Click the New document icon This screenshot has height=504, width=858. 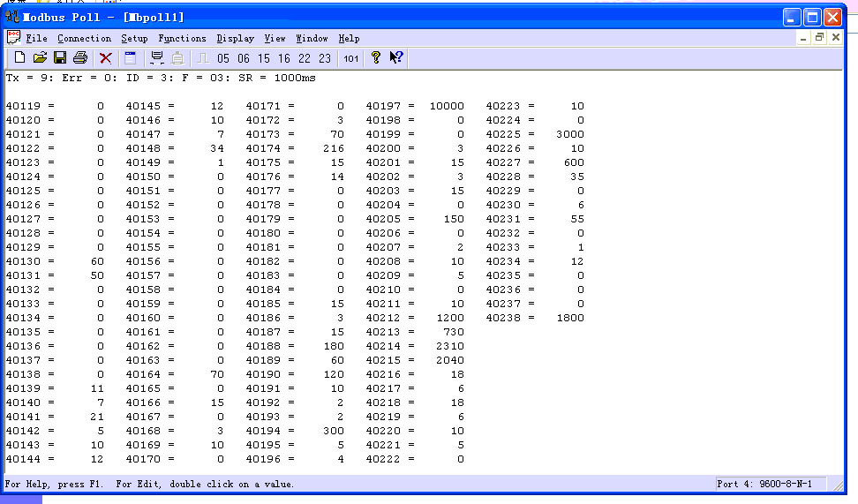19,58
